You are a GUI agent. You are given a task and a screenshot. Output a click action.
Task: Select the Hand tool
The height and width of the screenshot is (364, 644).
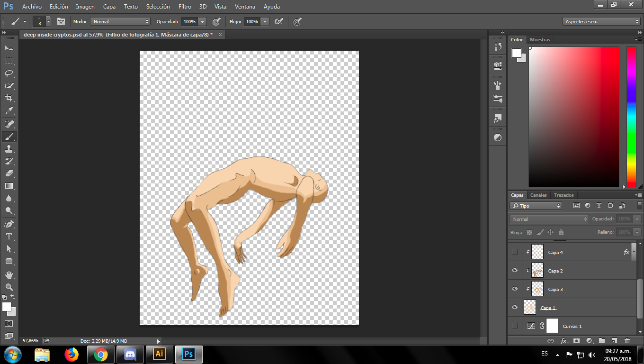pyautogui.click(x=9, y=275)
